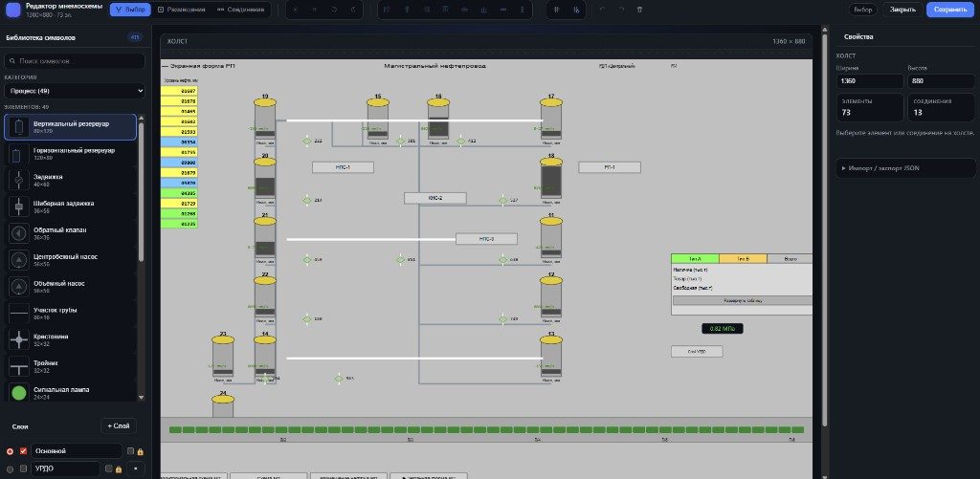Click the Выбор pill near Закрыть
This screenshot has width=980, height=479.
[863, 10]
